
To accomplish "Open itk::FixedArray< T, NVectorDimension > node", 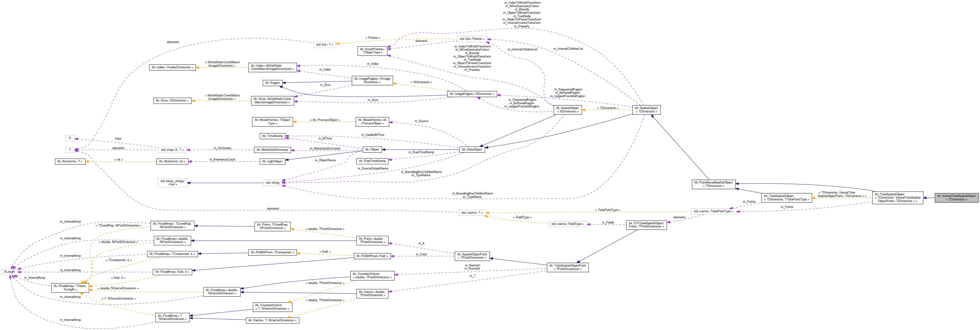I will (172, 317).
